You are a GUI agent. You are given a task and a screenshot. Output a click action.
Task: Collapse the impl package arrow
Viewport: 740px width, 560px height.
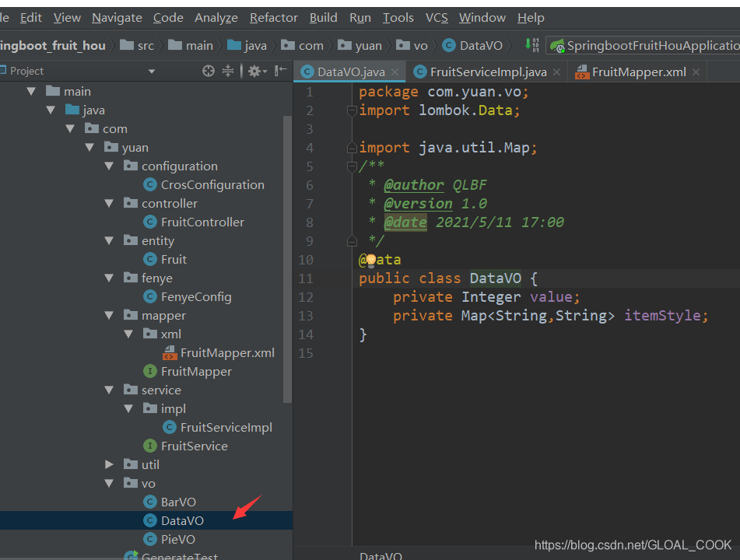(128, 408)
